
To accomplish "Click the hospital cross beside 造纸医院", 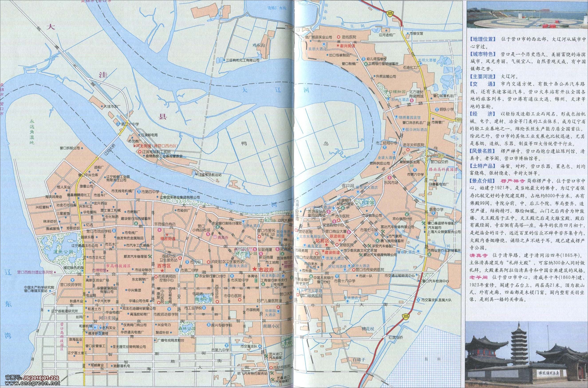I will [338, 37].
